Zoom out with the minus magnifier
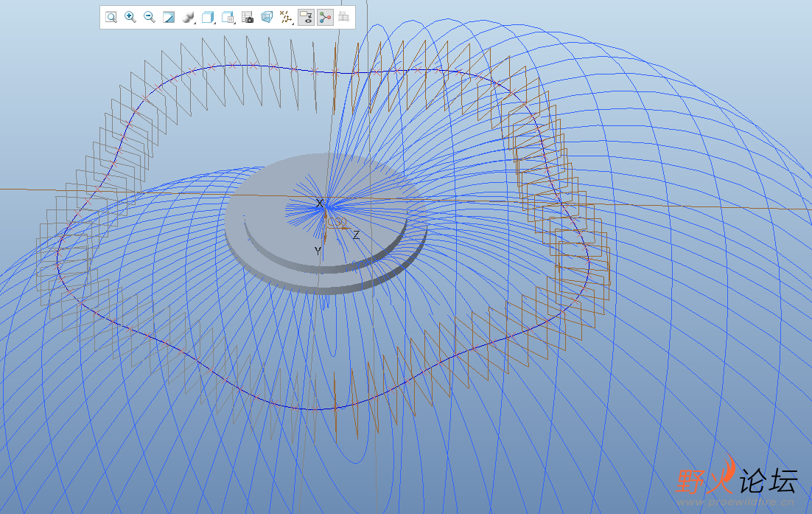 point(149,17)
